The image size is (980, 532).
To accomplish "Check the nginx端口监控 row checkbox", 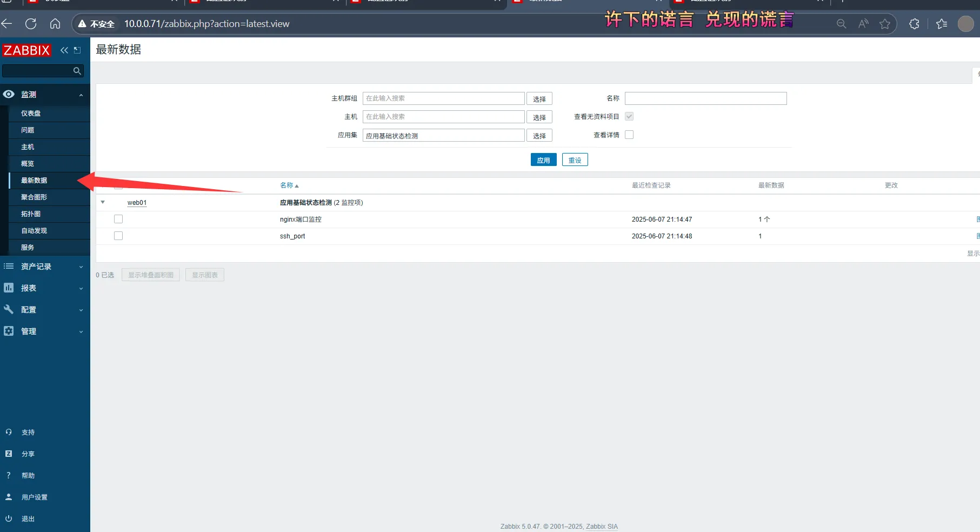I will click(x=118, y=219).
